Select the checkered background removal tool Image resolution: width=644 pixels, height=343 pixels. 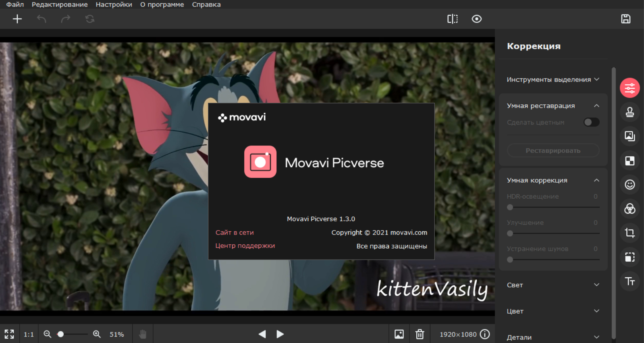[630, 160]
